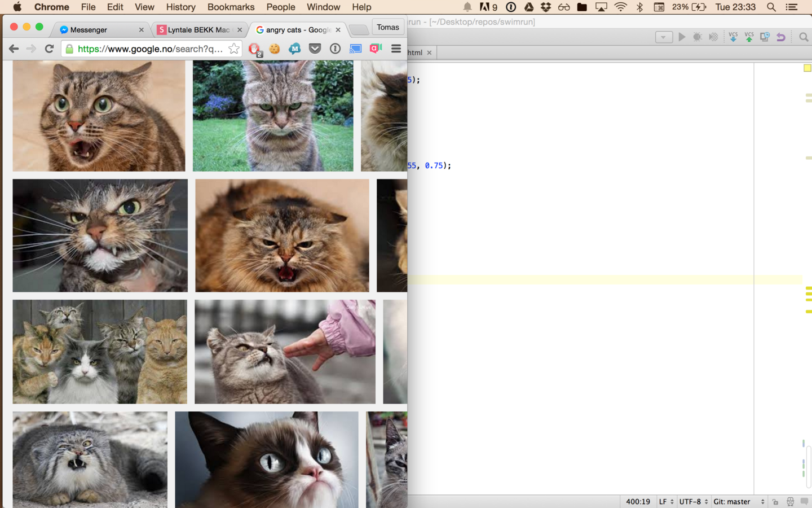Open the People menu

click(x=280, y=7)
